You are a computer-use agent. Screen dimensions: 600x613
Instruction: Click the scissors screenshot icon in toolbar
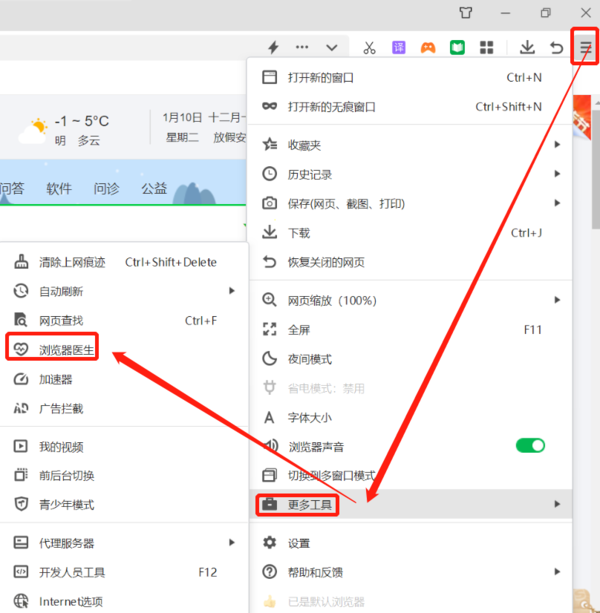369,47
